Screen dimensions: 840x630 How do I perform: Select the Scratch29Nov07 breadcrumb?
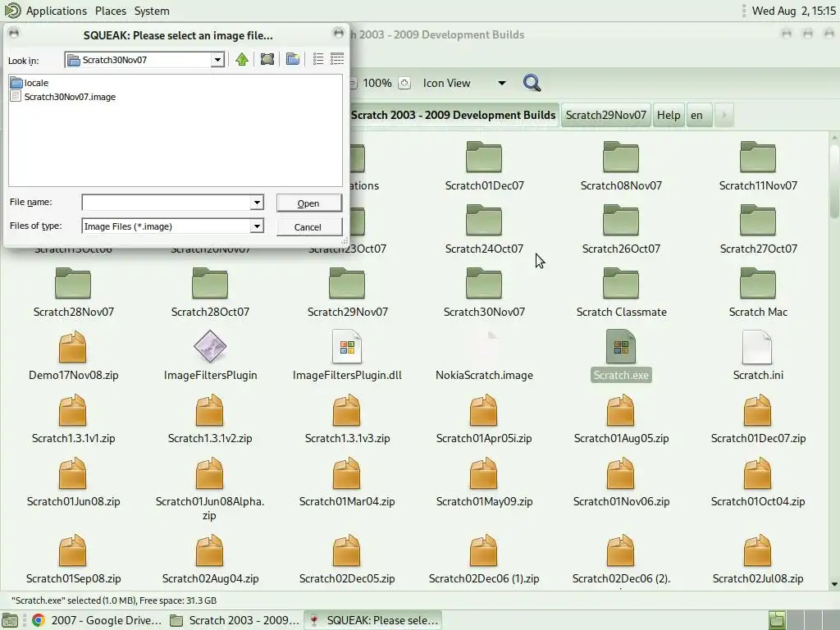pos(606,115)
